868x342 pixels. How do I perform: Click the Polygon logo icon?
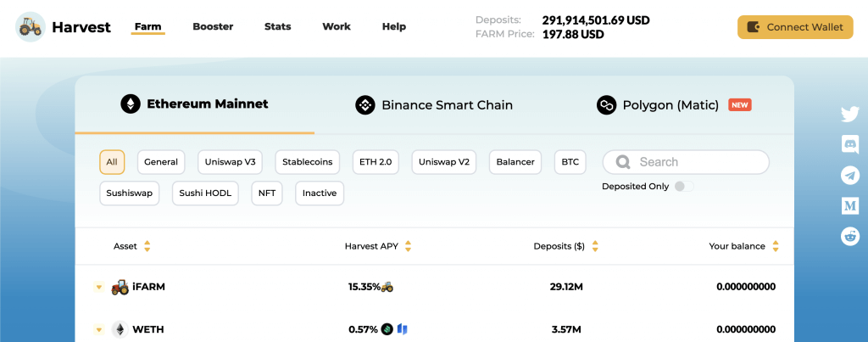(x=607, y=104)
